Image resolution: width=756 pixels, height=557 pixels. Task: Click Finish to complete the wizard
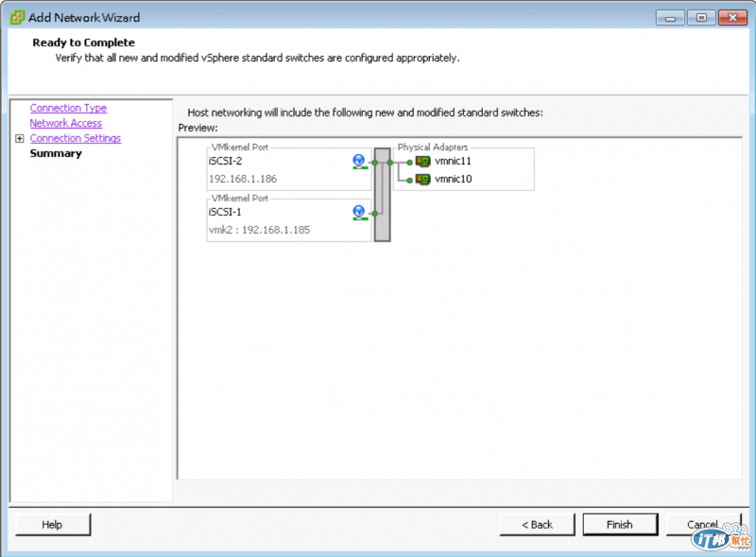tap(620, 525)
